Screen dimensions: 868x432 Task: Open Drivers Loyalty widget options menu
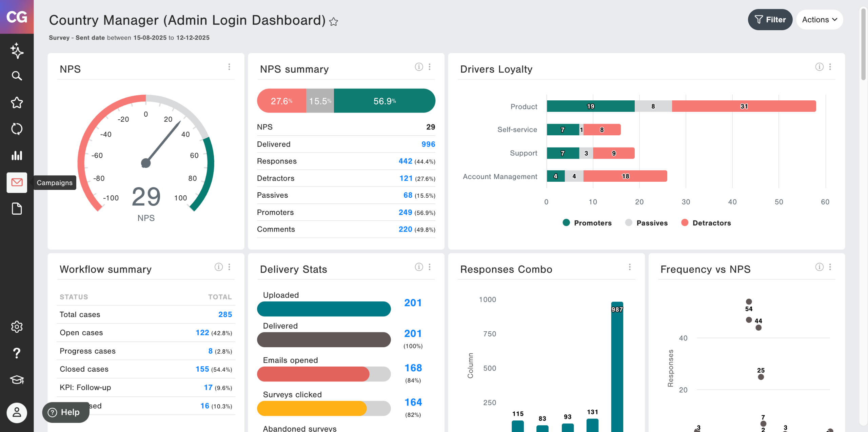(x=830, y=67)
